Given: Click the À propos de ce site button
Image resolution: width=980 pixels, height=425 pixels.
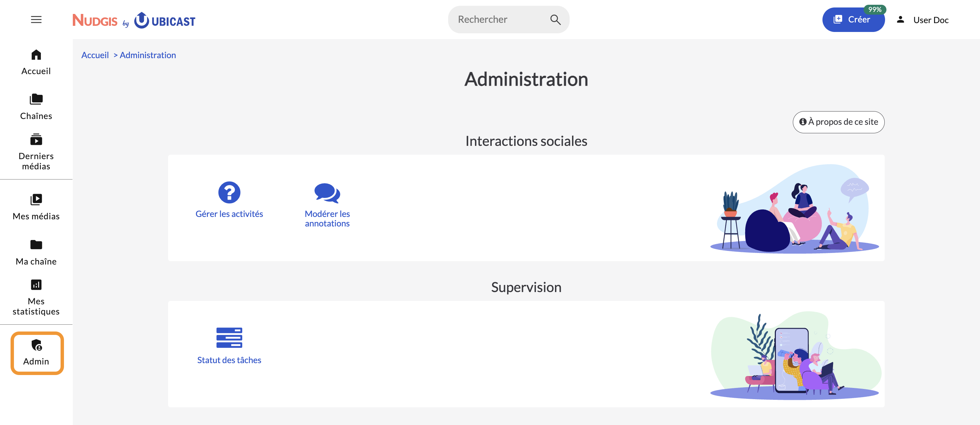Looking at the screenshot, I should coord(838,122).
